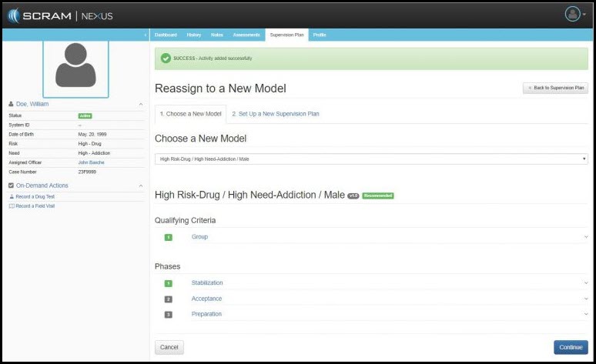
Task: Collapse the Doe, William details section
Action: click(x=140, y=104)
